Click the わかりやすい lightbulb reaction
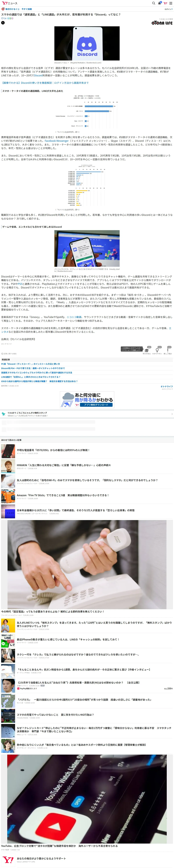The width and height of the screenshot is (174, 868). coord(157,350)
